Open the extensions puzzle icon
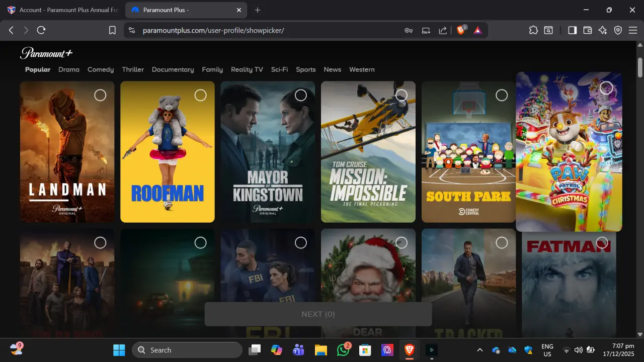644x362 pixels. click(x=533, y=30)
